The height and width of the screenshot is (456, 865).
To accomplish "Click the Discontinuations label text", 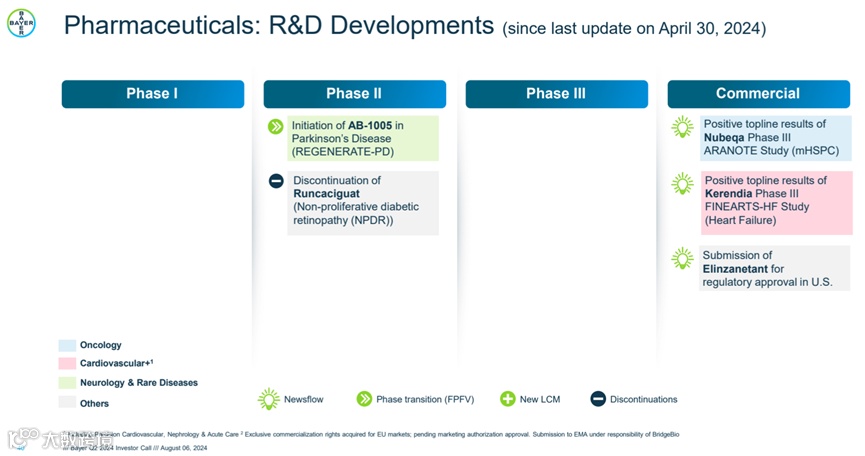I will (x=644, y=399).
